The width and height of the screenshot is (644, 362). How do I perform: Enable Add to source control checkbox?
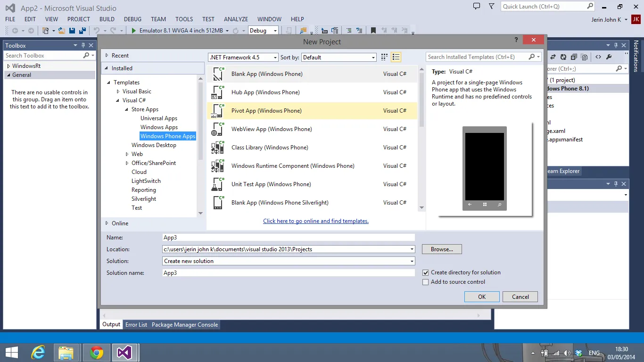tap(426, 282)
